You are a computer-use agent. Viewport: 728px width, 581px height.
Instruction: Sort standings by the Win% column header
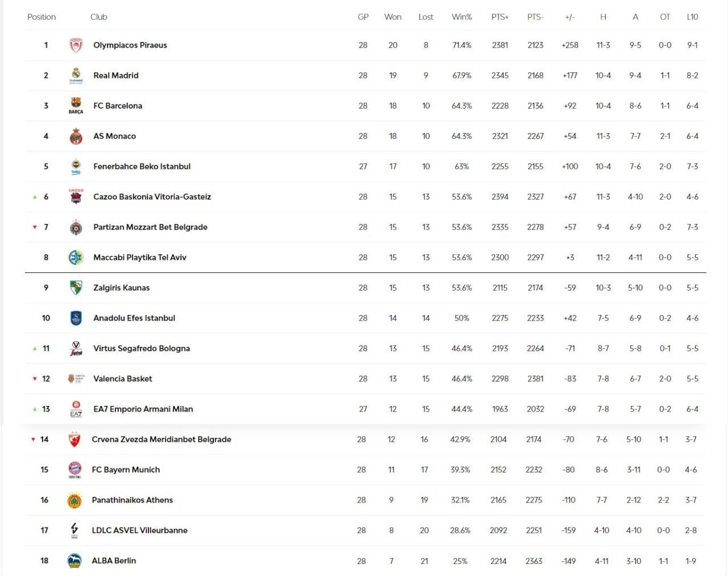point(462,17)
